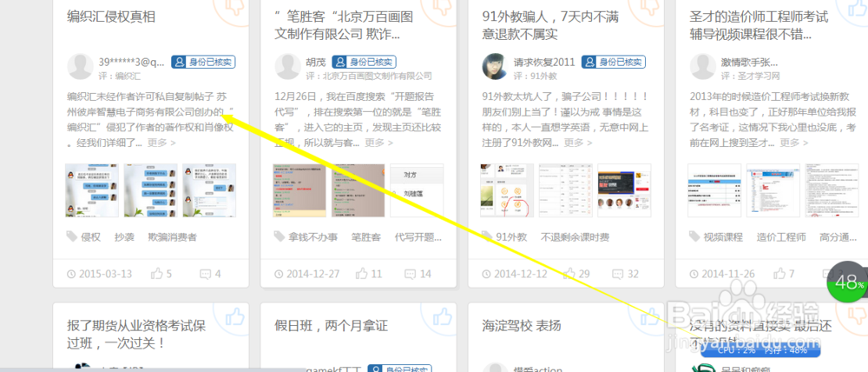Viewport: 868px width, 372px height.
Task: Click user avatar of 39******3@q...
Action: coord(80,67)
